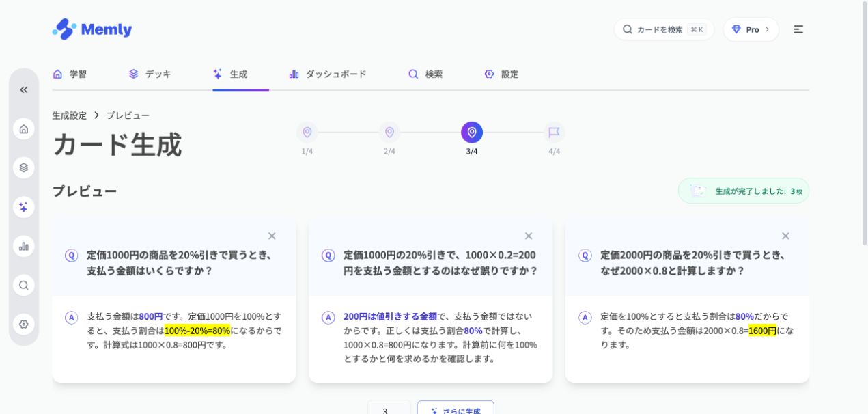The height and width of the screenshot is (414, 868).
Task: Go to step 1/4 marker
Action: coord(307,133)
